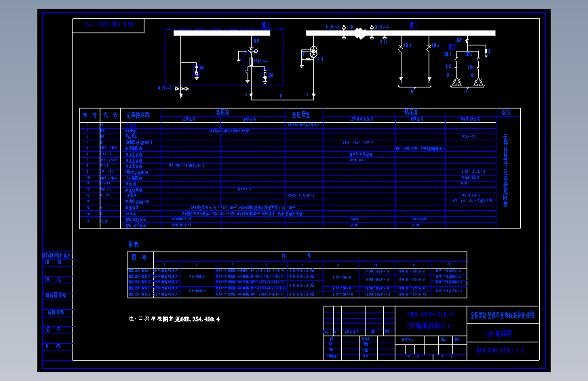Click the drawing number in bottom-right title block

point(501,350)
